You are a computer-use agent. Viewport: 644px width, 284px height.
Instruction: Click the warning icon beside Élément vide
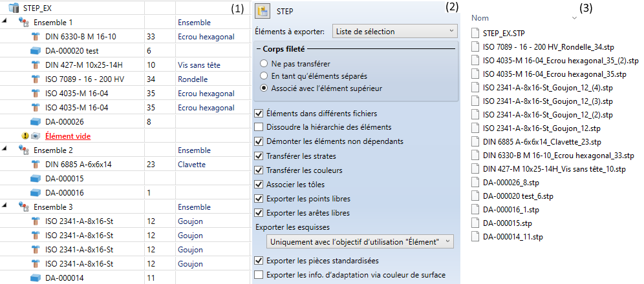(25, 136)
